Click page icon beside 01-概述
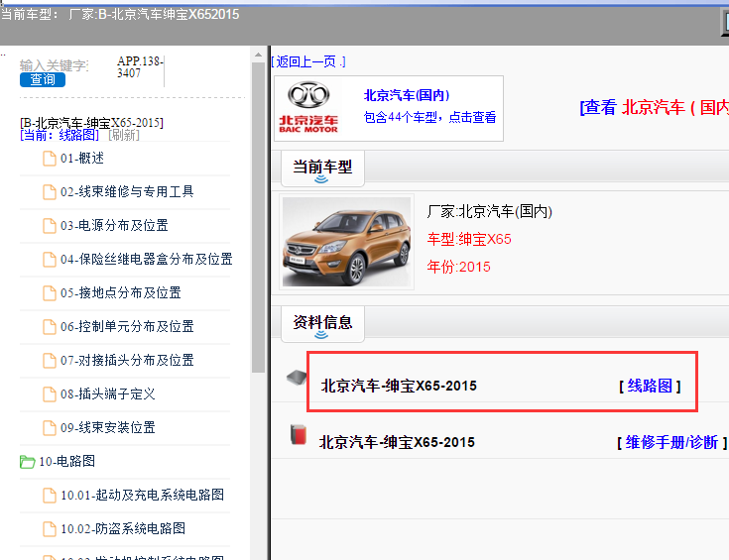Viewport: 729px width, 560px height. 50,159
